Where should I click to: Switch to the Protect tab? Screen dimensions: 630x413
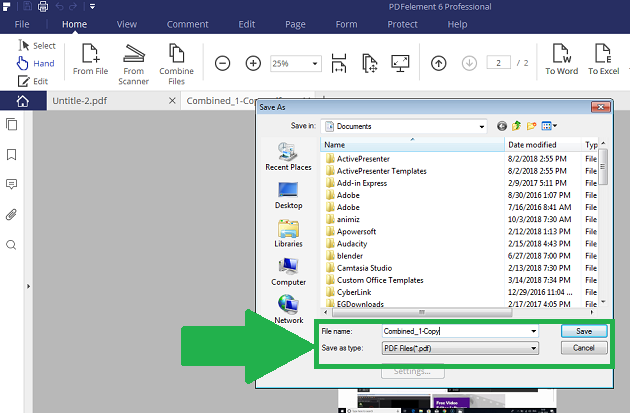(x=402, y=24)
